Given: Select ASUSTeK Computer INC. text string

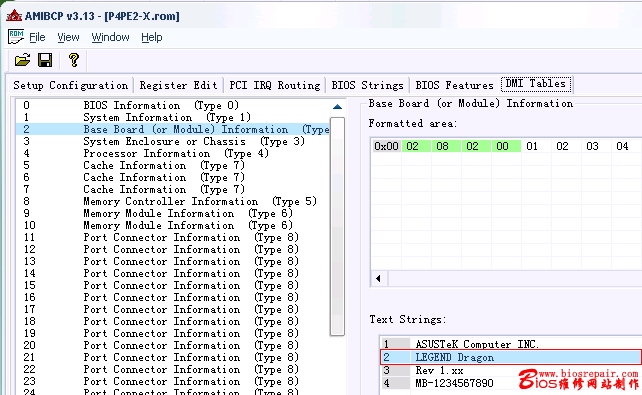Looking at the screenshot, I should [x=511, y=344].
